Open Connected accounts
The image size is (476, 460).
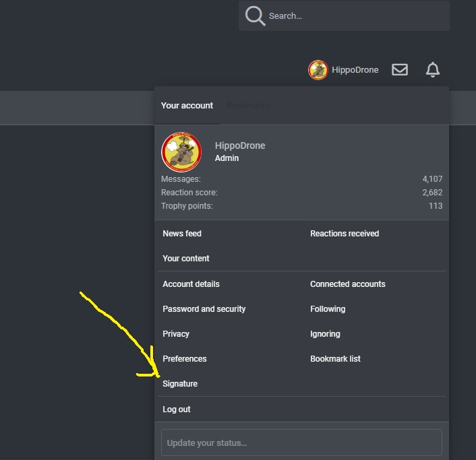[x=348, y=284]
